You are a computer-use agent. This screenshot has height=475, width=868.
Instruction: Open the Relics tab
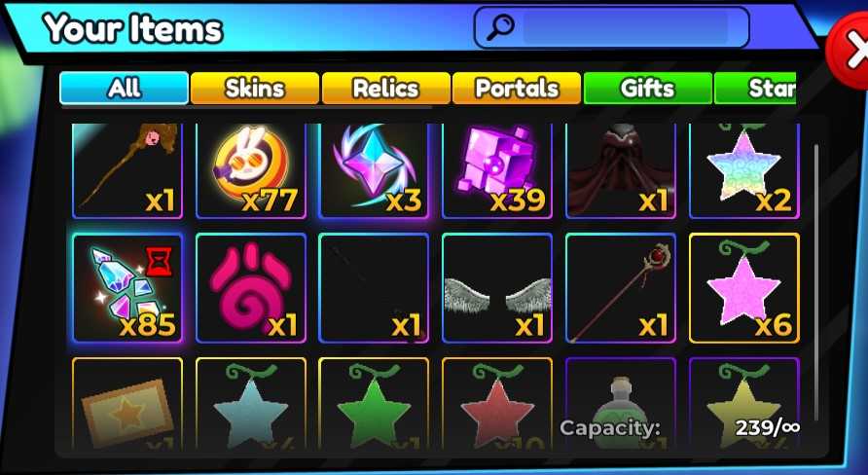click(386, 88)
